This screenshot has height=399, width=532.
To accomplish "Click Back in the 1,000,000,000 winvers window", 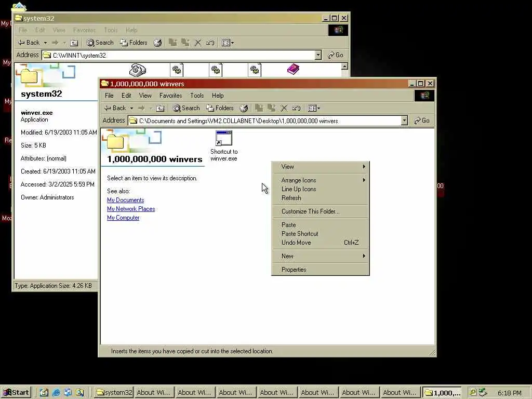I will [115, 108].
